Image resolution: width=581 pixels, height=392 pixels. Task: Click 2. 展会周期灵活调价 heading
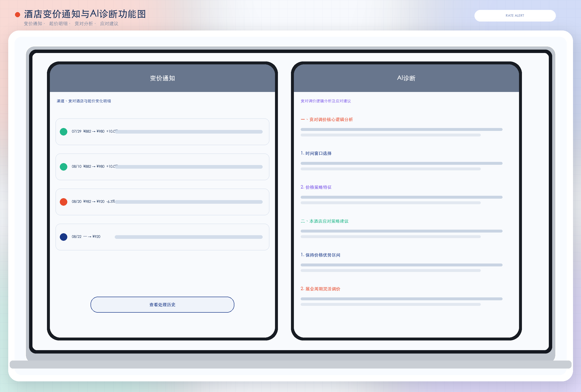click(320, 289)
